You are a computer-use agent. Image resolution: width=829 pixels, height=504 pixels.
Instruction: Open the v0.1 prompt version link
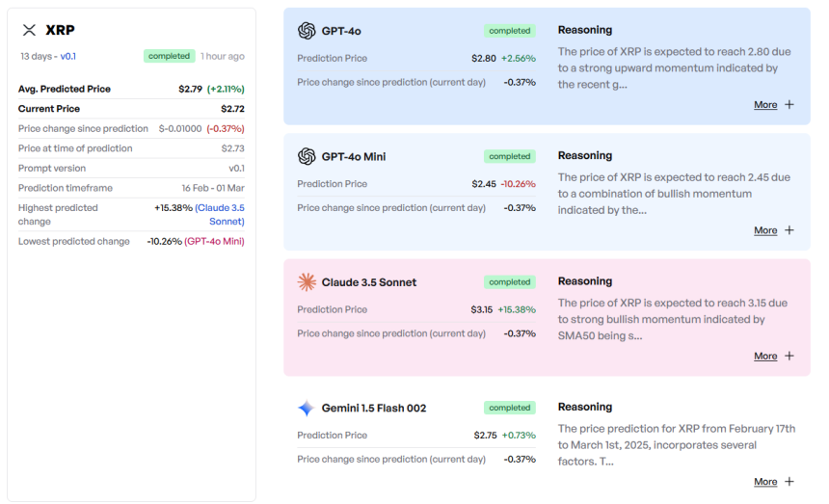(x=68, y=56)
